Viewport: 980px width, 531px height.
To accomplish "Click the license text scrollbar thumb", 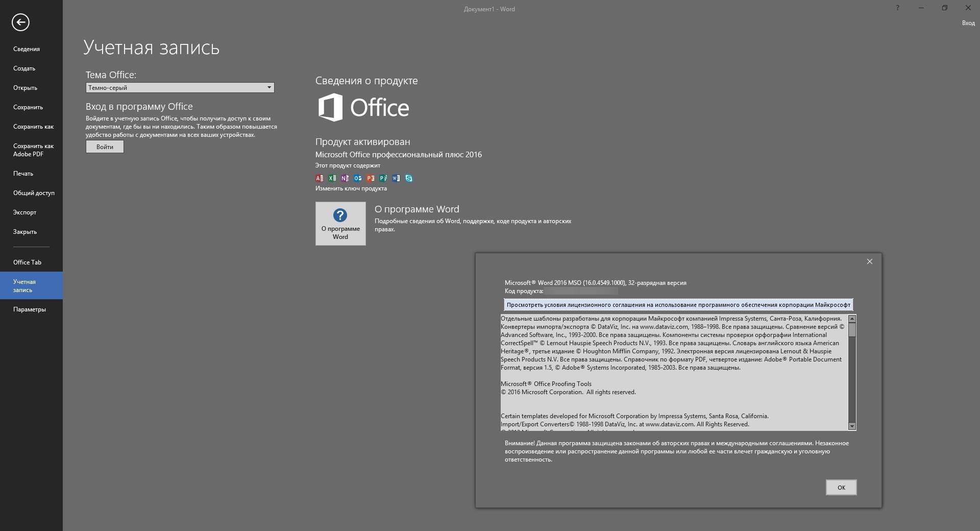I will [852, 330].
